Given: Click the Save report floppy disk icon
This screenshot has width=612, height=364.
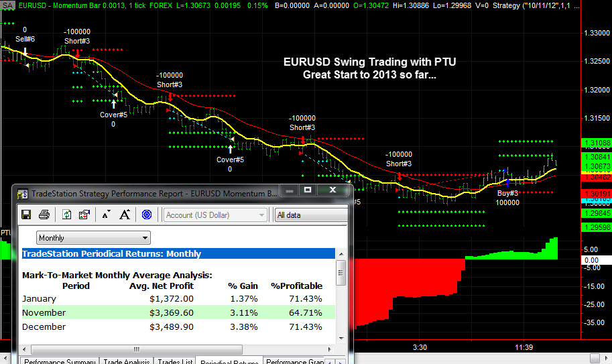Looking at the screenshot, I should tap(27, 215).
